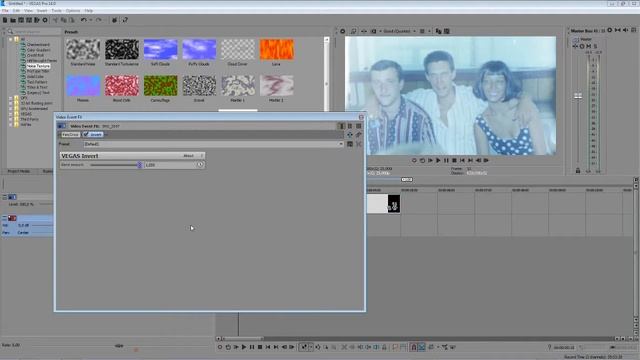
Task: Click Copy Snapshot icon above preview
Action: (438, 31)
